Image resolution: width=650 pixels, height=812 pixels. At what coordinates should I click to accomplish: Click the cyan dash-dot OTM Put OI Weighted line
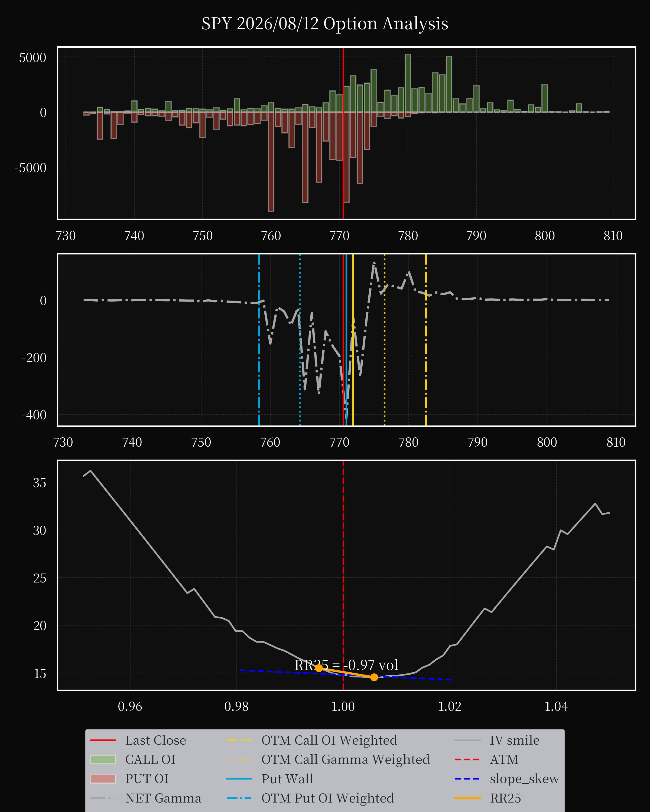(259, 340)
